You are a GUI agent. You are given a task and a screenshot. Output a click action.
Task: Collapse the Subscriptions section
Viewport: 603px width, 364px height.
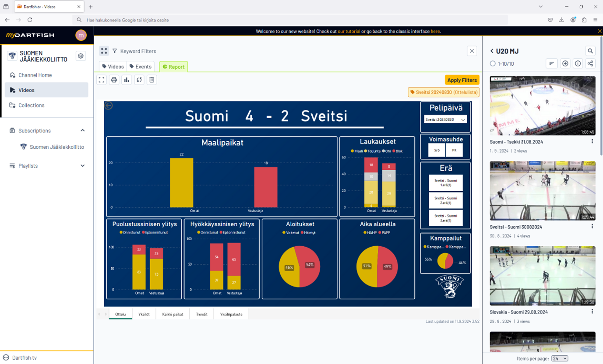point(83,130)
